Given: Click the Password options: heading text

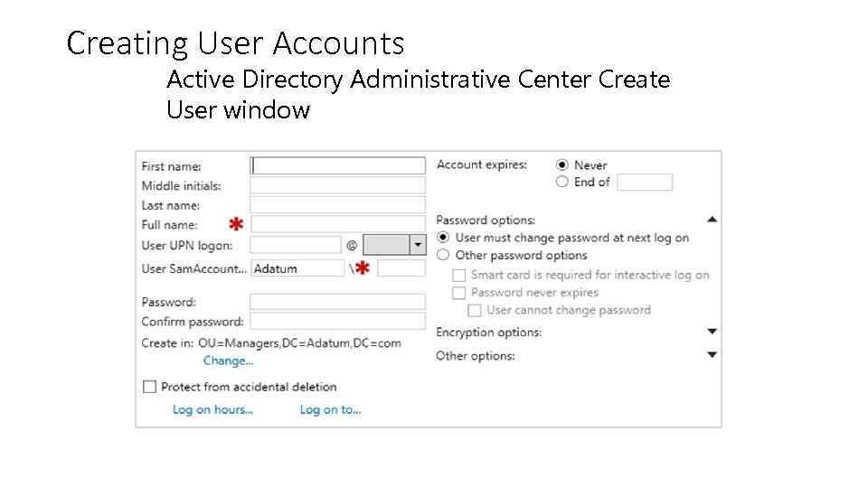Looking at the screenshot, I should (x=486, y=221).
